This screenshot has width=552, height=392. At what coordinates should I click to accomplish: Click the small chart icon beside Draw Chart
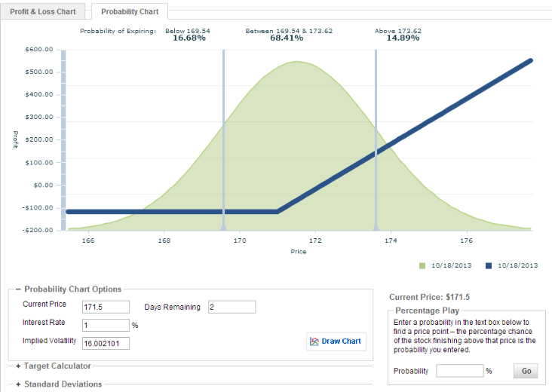tap(315, 341)
